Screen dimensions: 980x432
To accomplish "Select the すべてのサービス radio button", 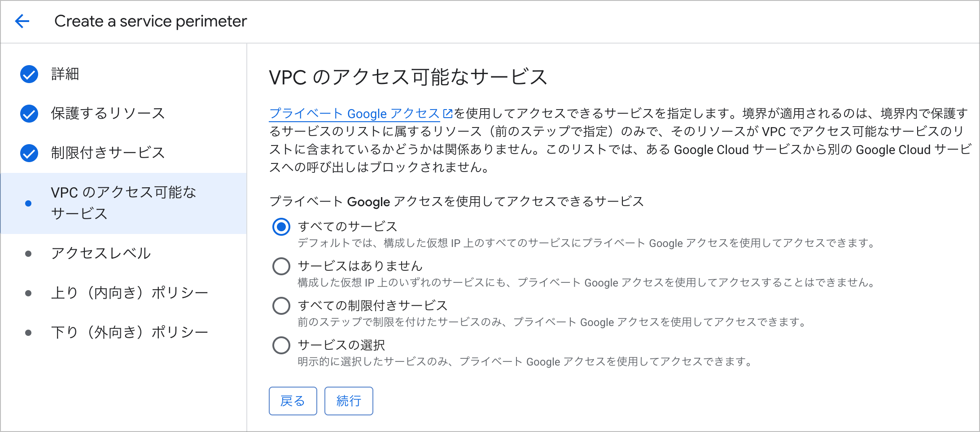I will coord(281,227).
